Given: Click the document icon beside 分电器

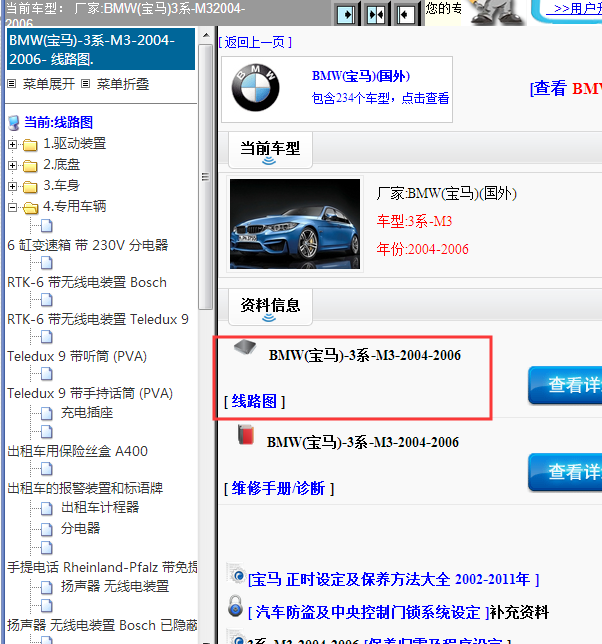Looking at the screenshot, I should [x=47, y=529].
